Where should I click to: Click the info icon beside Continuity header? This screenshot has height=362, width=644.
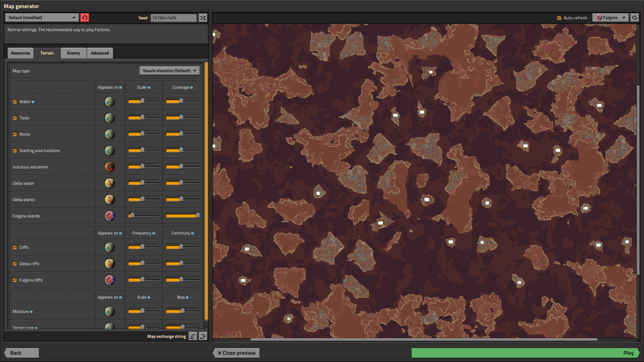[x=192, y=233]
